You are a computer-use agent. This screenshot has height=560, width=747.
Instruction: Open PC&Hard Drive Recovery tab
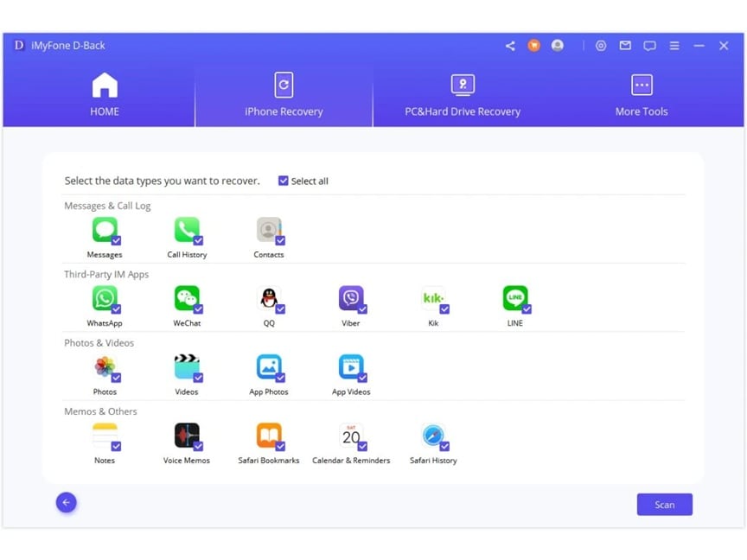coord(463,95)
